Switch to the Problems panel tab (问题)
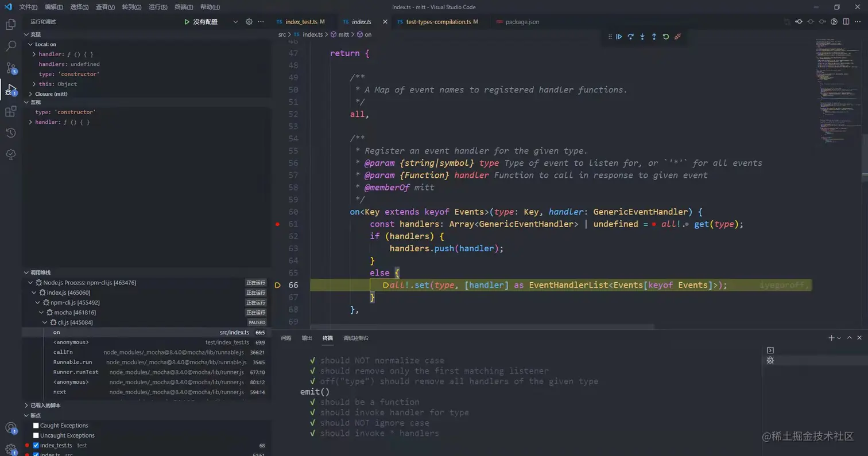 pos(286,338)
